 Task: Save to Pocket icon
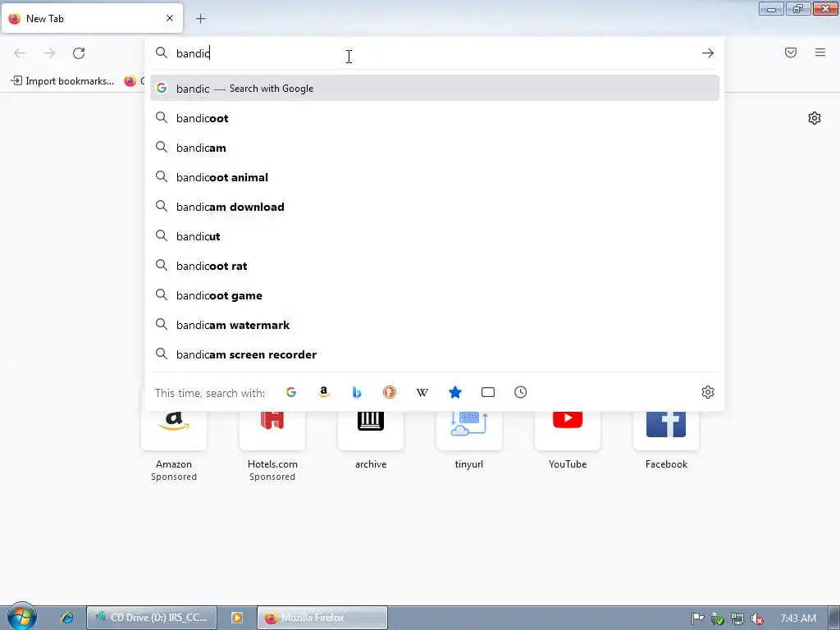tap(791, 52)
